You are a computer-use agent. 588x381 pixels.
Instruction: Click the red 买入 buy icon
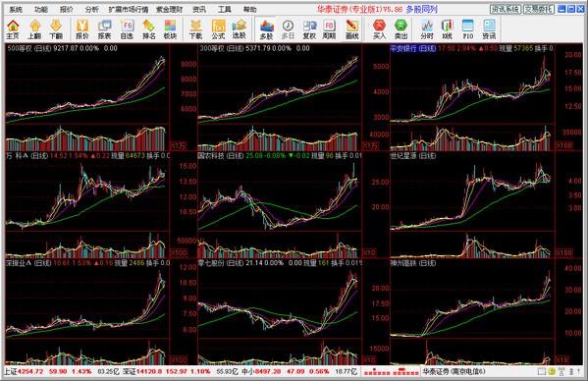pos(379,29)
